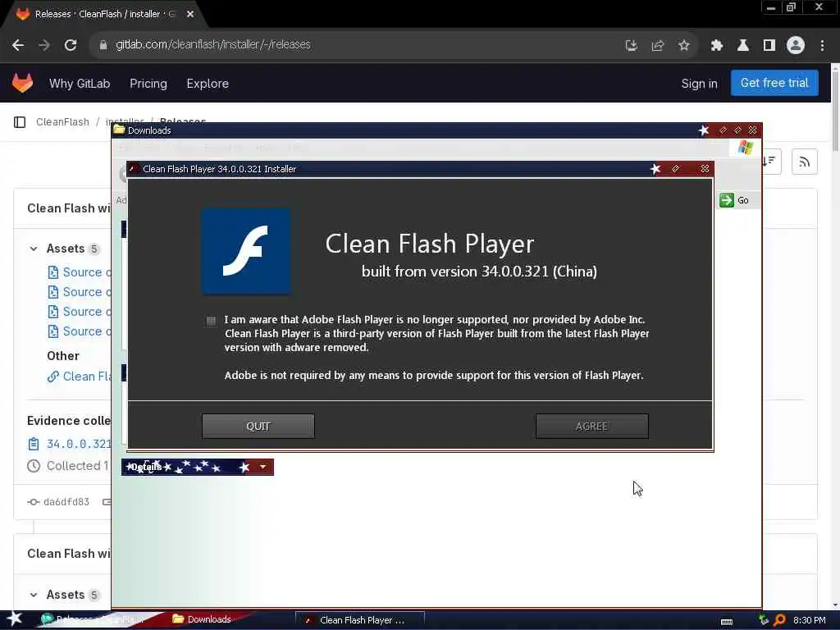840x630 pixels.
Task: Click the orange search tray icon
Action: point(780,620)
